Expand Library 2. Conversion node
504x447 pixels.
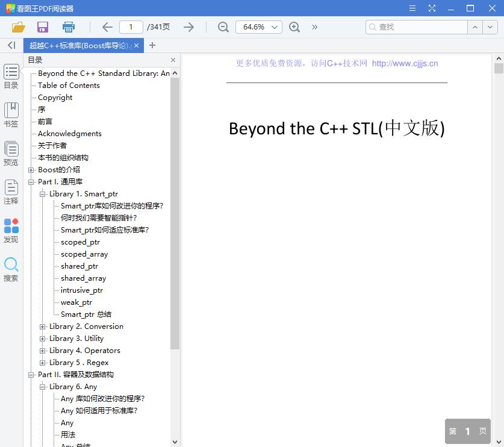42,327
